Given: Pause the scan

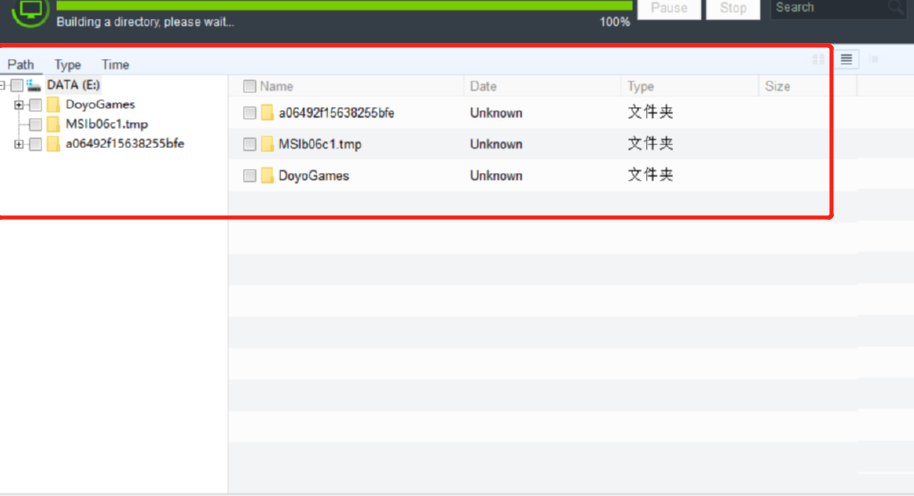Looking at the screenshot, I should [669, 8].
